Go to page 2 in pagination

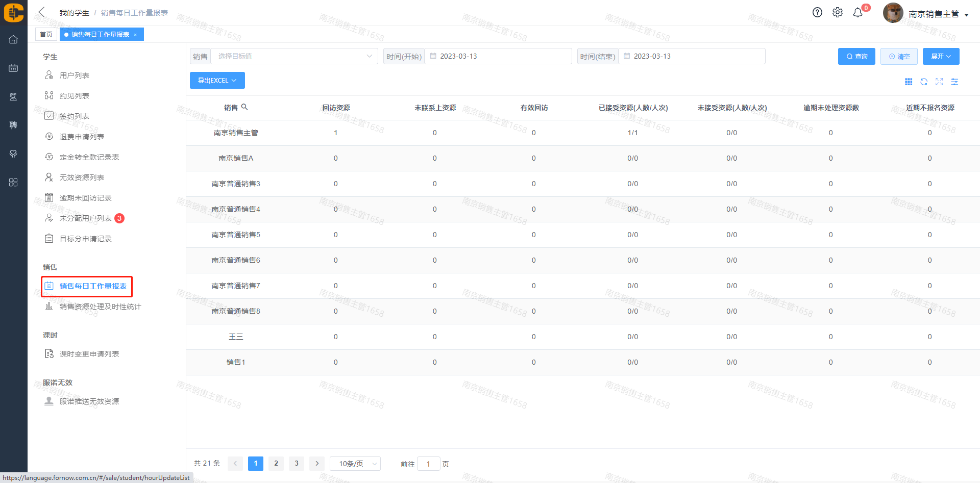(276, 463)
